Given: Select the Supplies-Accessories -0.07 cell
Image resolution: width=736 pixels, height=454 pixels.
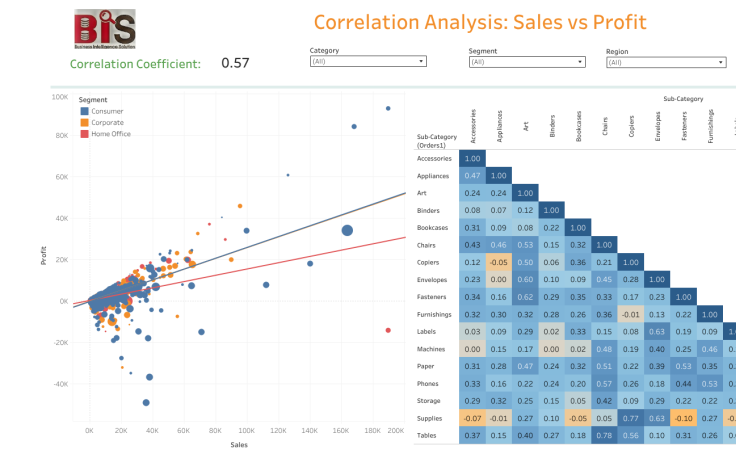Looking at the screenshot, I should click(473, 419).
